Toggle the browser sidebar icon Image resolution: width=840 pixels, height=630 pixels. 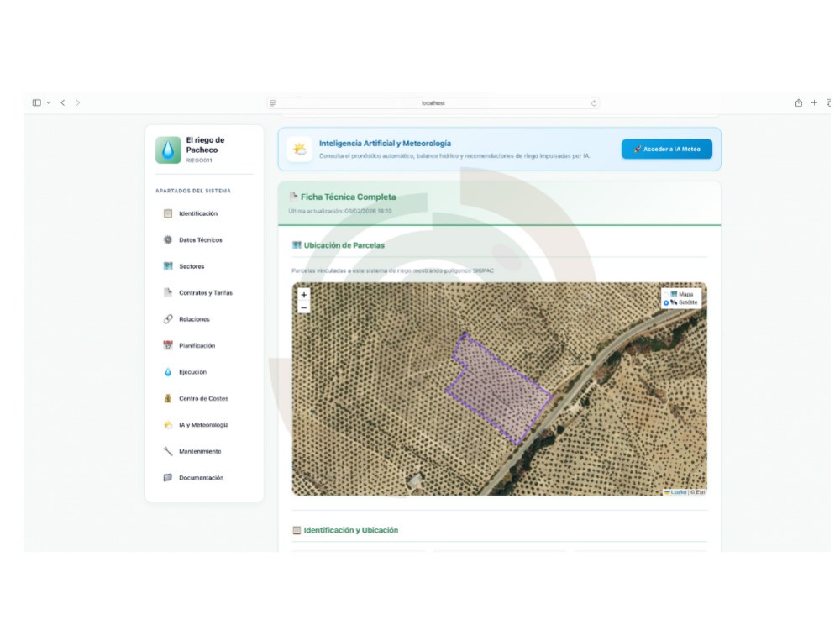(37, 102)
